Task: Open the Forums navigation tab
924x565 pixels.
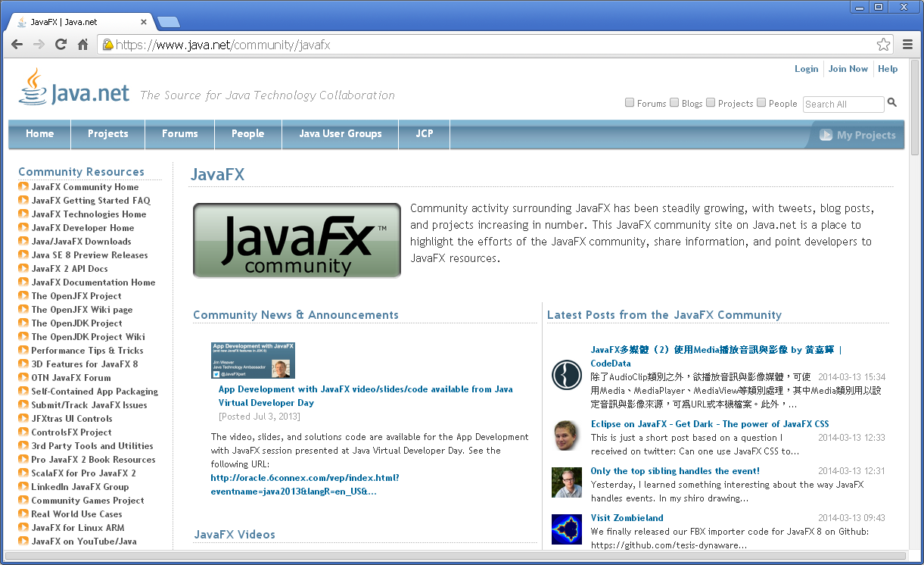Action: click(x=179, y=134)
